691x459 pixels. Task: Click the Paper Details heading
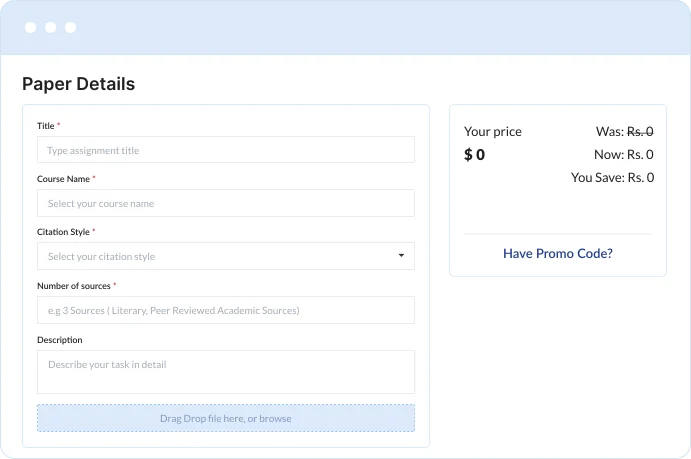point(78,84)
